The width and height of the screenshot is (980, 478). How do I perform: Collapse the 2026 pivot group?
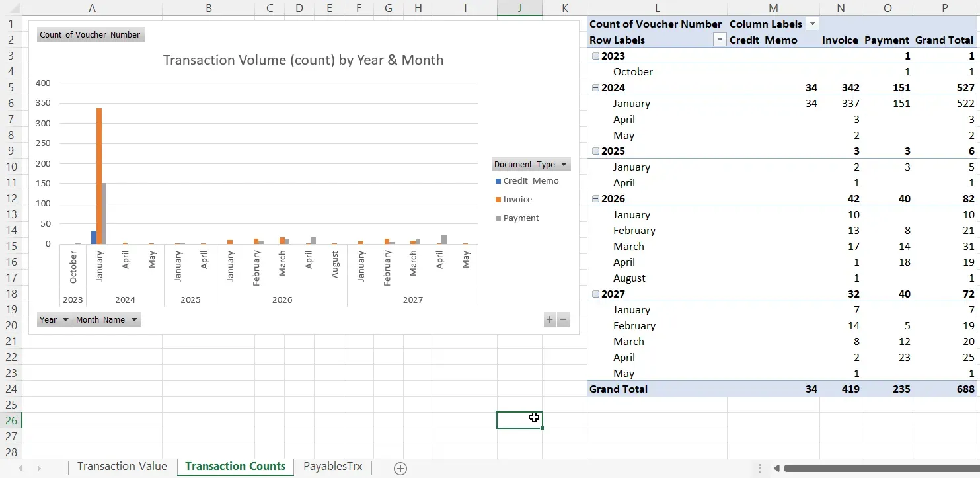pyautogui.click(x=595, y=199)
